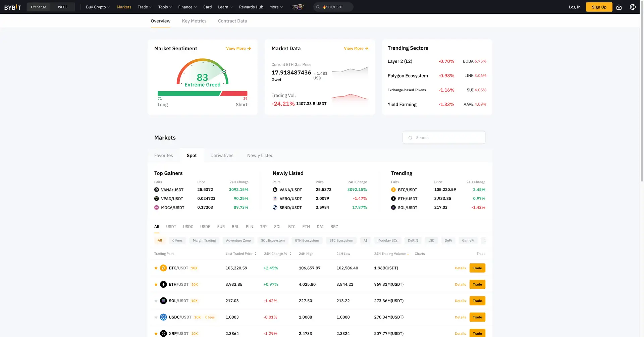
Task: Click the Solana icon in SOL/USDT row
Action: 163,301
